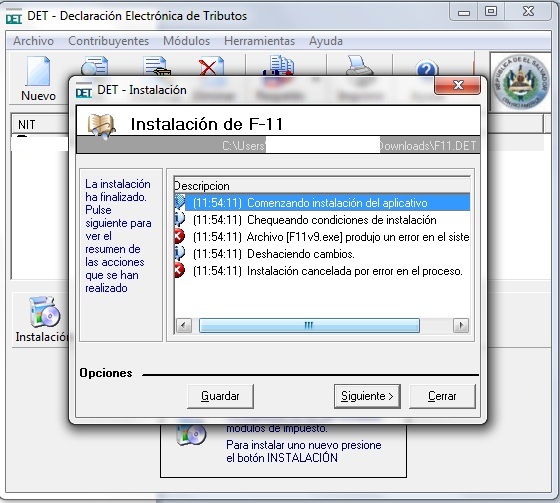Image resolution: width=560 pixels, height=503 pixels.
Task: Click the Guardar button
Action: coord(220,396)
